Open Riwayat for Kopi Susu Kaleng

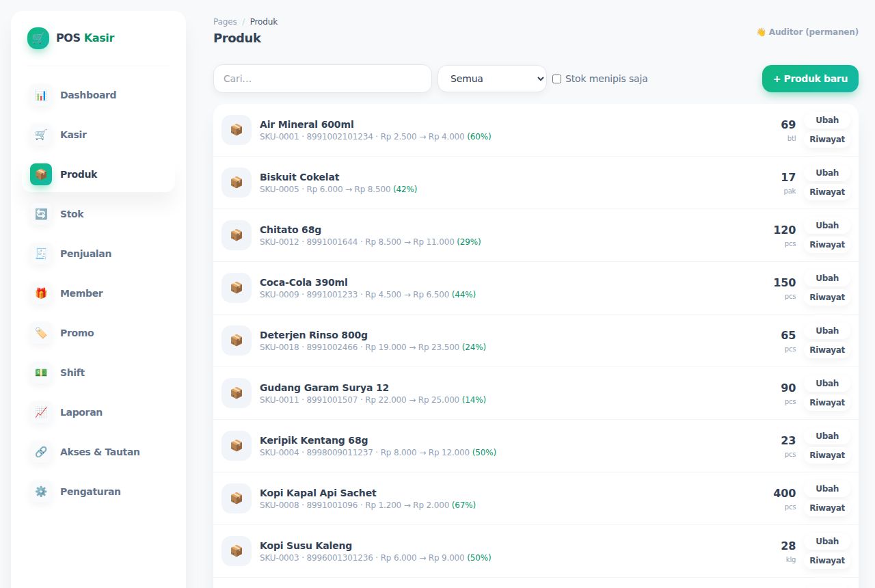click(x=827, y=561)
